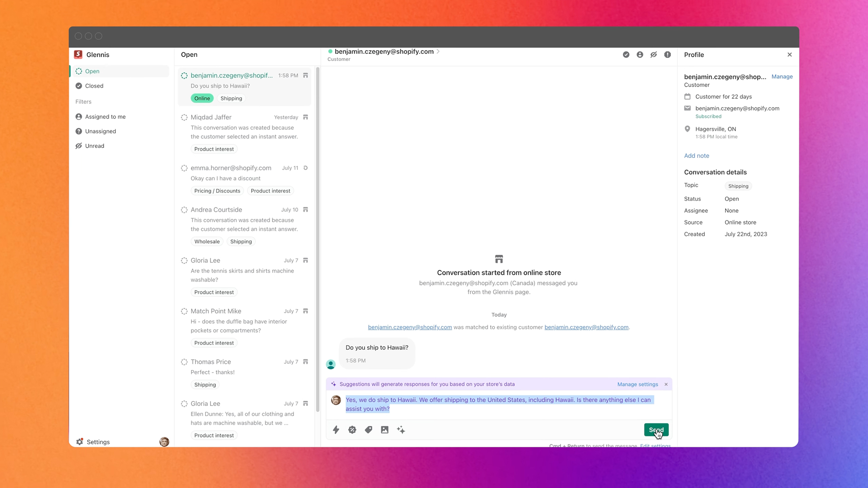Click the product tag icon in composer

(368, 430)
